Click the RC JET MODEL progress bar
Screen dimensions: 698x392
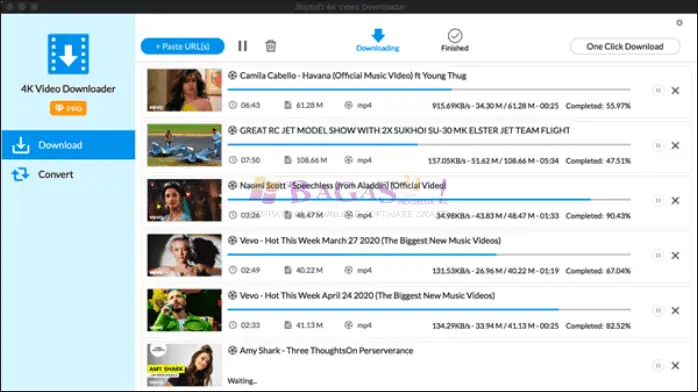coord(429,145)
